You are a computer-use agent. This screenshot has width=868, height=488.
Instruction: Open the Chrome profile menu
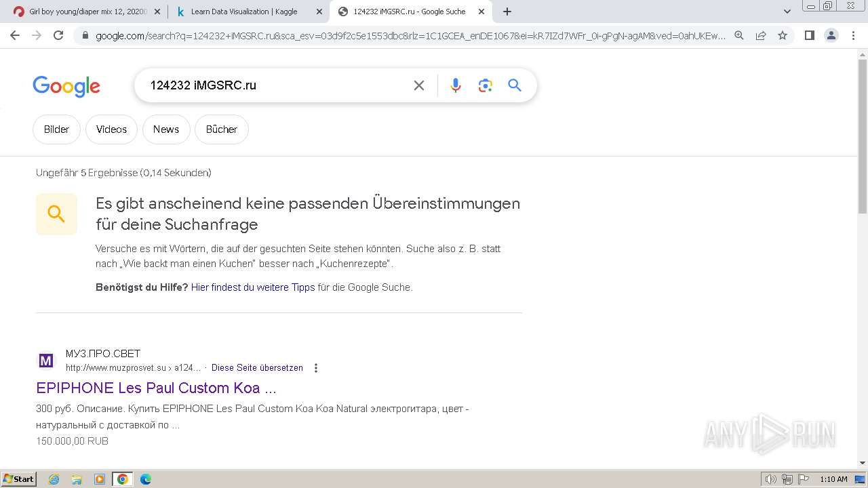(x=831, y=35)
